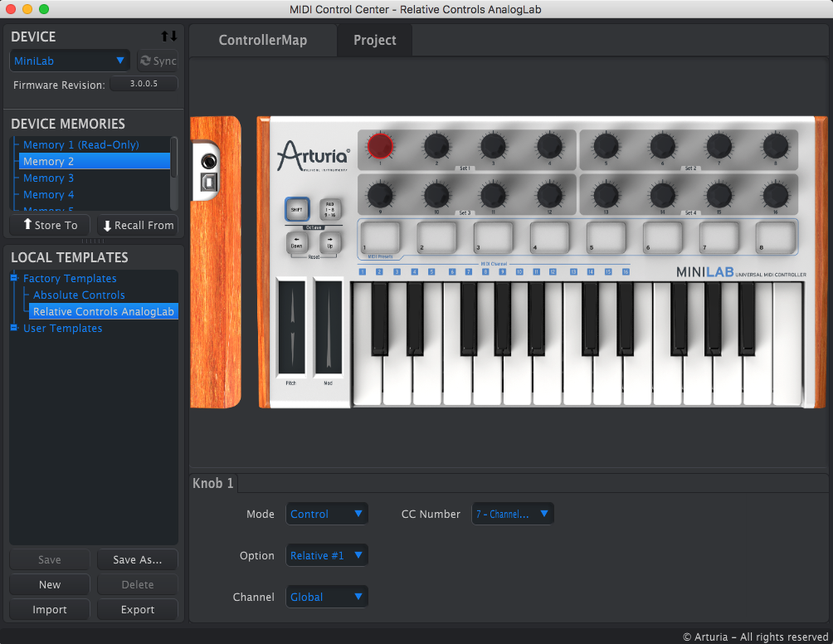Open the Mode dropdown set to Control

point(327,514)
